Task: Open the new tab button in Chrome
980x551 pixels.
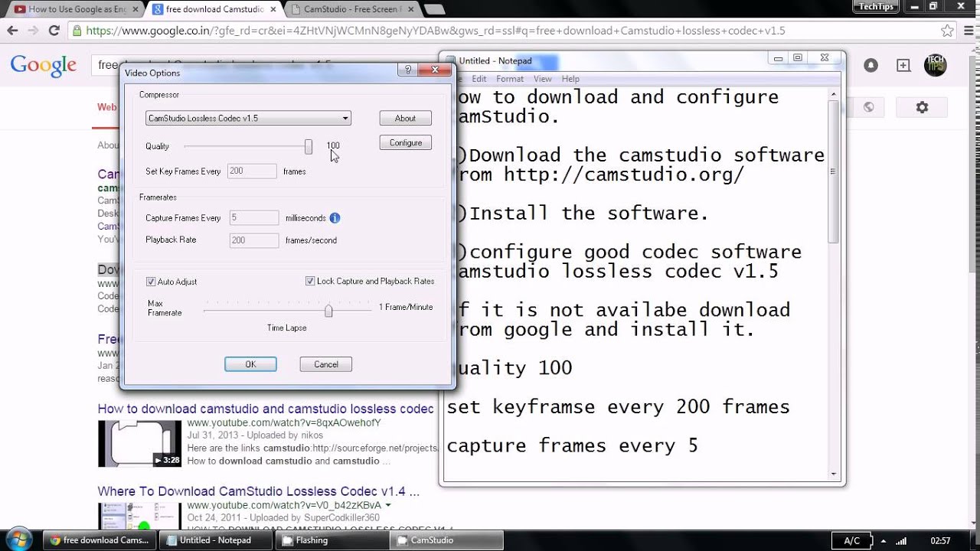Action: point(434,9)
